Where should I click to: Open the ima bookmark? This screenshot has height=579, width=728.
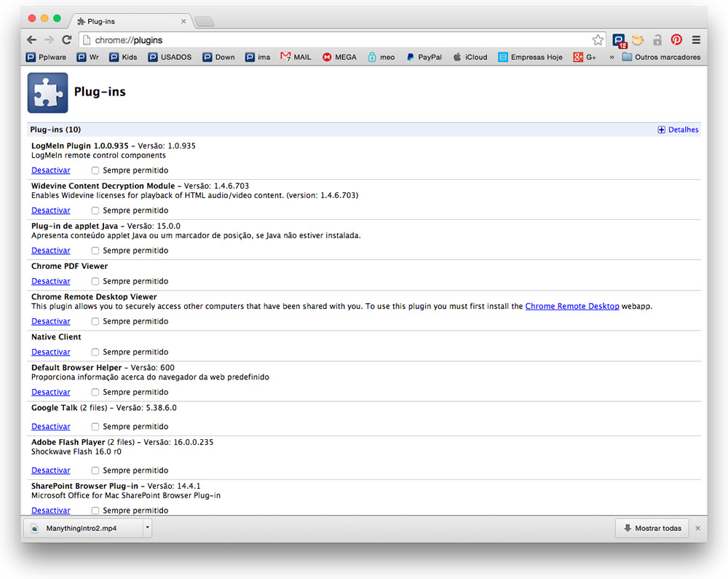(x=258, y=57)
